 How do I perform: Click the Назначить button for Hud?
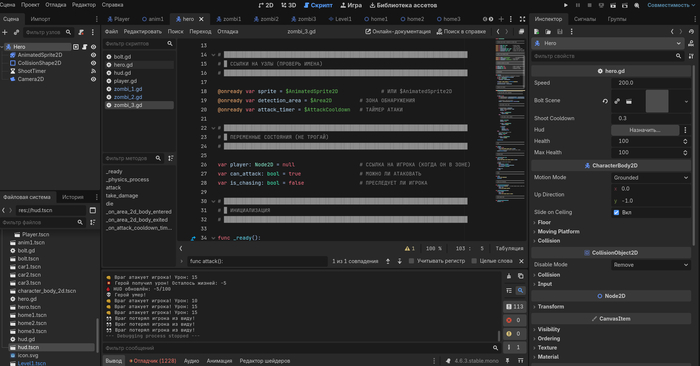[645, 130]
